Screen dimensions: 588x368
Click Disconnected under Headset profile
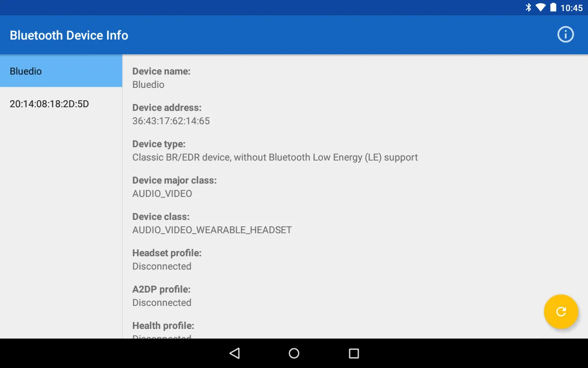point(162,266)
